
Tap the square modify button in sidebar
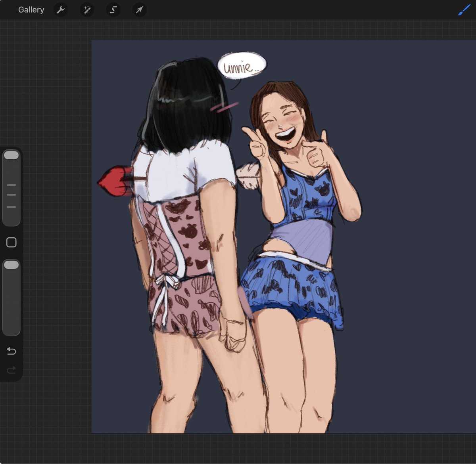11,242
